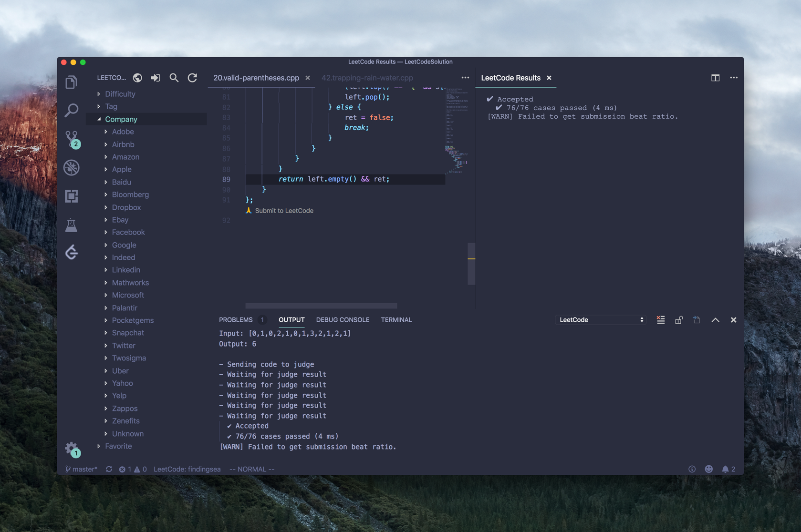Expand the Difficulty tree node
Image resolution: width=801 pixels, height=532 pixels.
[99, 94]
